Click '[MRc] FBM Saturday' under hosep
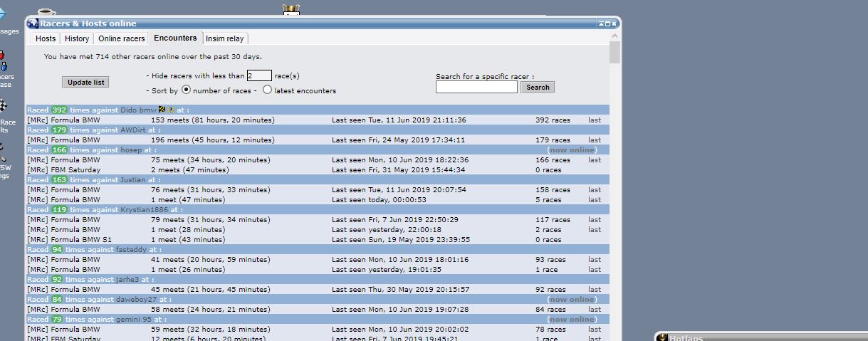This screenshot has height=341, width=868. (x=63, y=169)
